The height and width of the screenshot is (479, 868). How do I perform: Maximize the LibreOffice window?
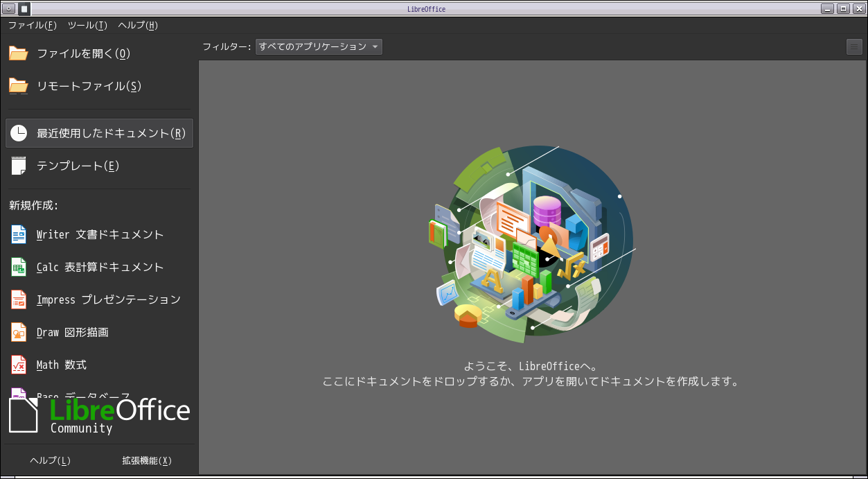pyautogui.click(x=843, y=9)
